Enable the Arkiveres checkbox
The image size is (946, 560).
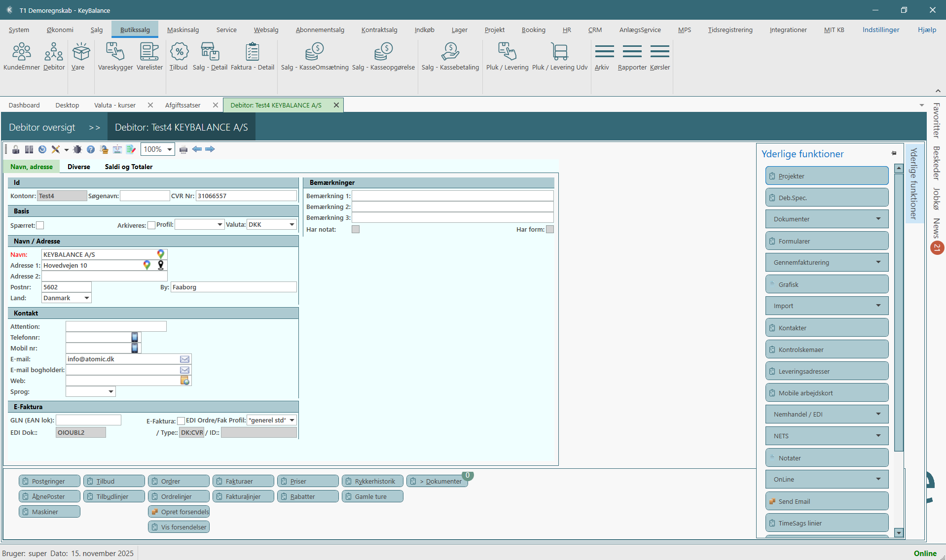151,225
